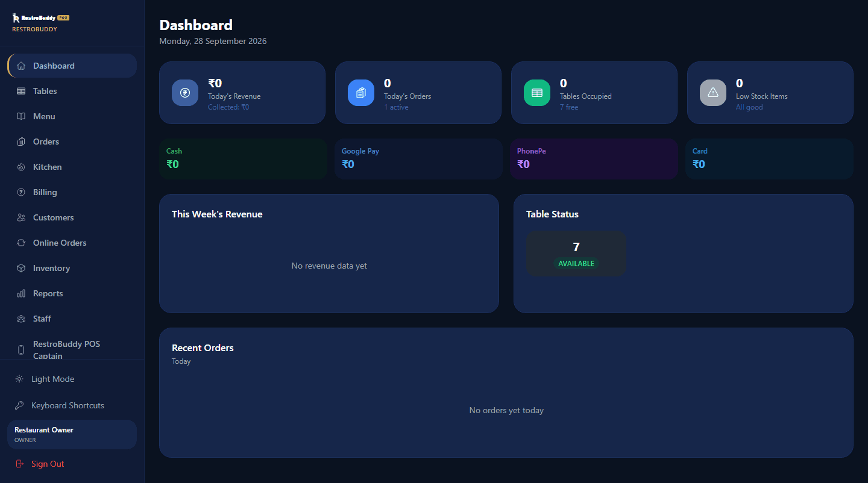Click the 'Table Status' heading
Viewport: 868px width, 483px height.
click(552, 214)
